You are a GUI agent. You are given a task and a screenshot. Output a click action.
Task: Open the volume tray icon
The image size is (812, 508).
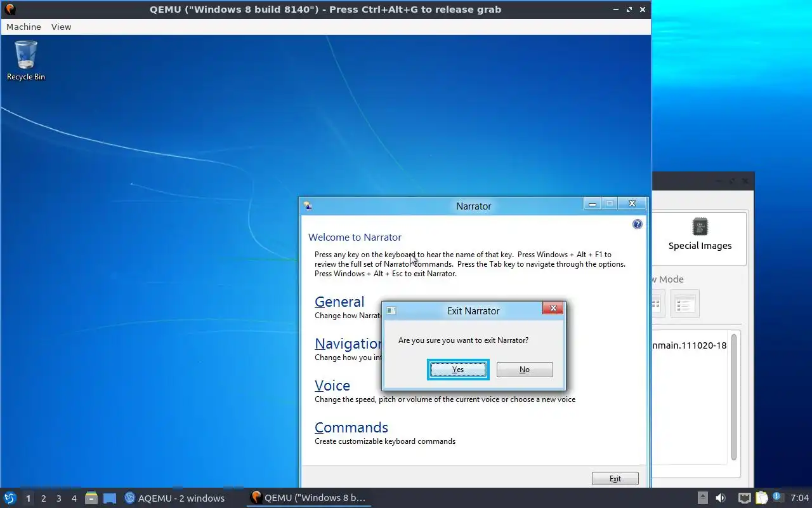coord(721,498)
